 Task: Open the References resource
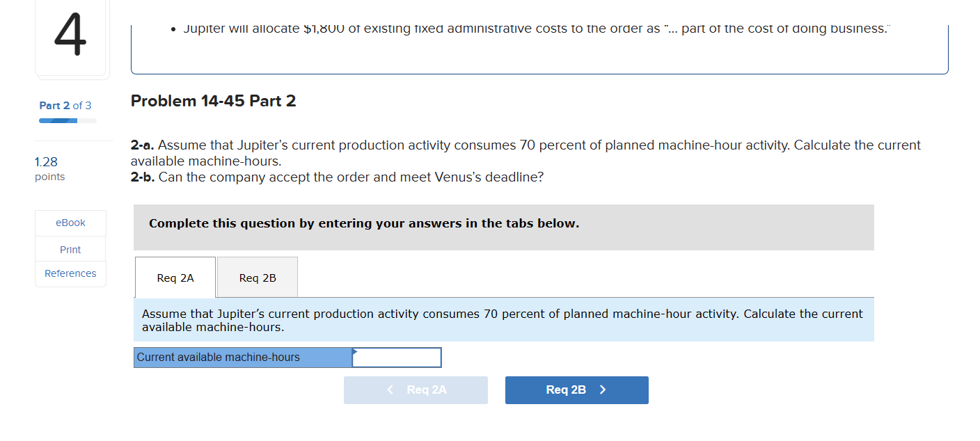70,273
